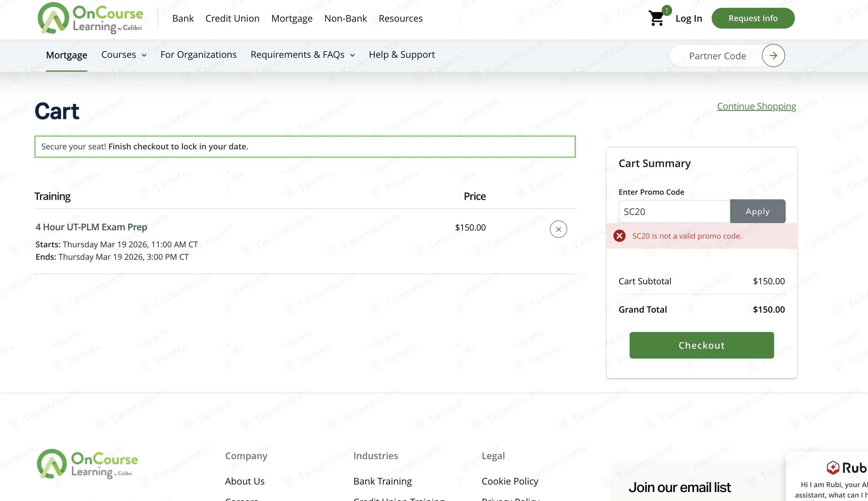
Task: Click the Industries footer heading
Action: click(x=375, y=456)
